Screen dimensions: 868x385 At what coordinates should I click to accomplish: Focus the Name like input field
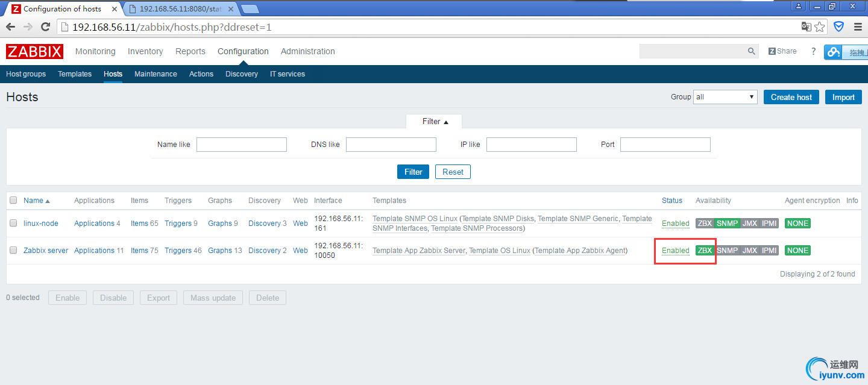pyautogui.click(x=242, y=145)
